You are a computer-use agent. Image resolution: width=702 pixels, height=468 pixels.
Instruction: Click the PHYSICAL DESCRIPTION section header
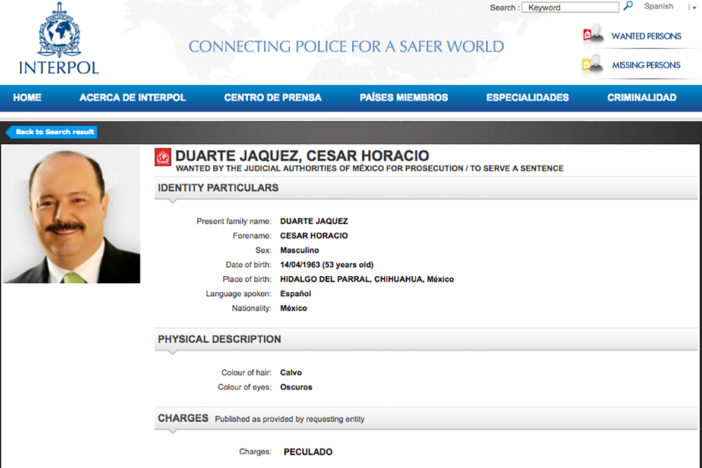coord(219,339)
